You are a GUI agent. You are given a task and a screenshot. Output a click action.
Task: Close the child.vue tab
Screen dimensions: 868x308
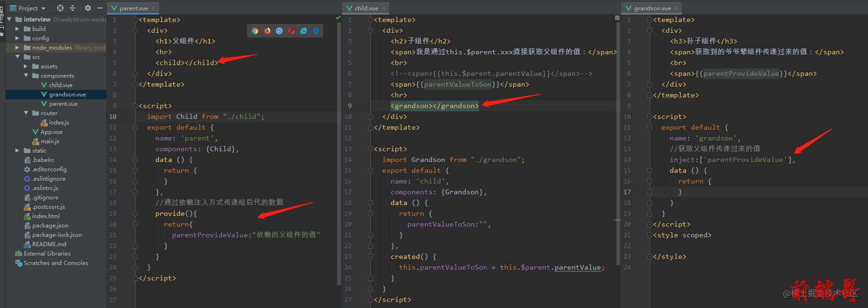pos(383,8)
